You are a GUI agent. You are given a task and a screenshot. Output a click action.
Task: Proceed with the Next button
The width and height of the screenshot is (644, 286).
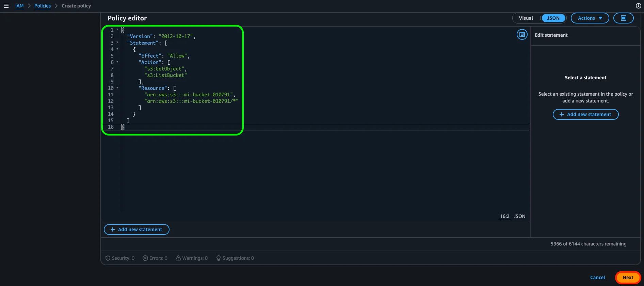(x=628, y=277)
